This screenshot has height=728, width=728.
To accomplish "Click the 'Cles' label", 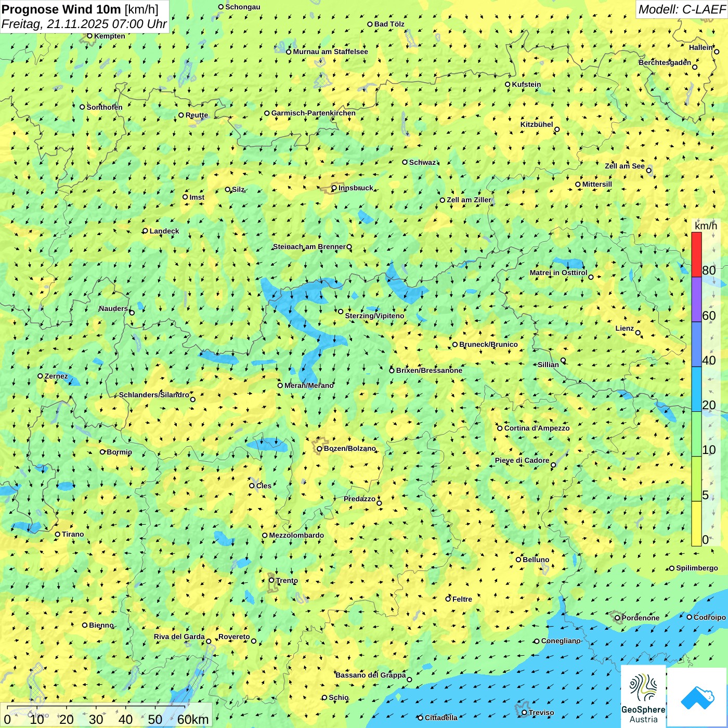I will click(264, 486).
